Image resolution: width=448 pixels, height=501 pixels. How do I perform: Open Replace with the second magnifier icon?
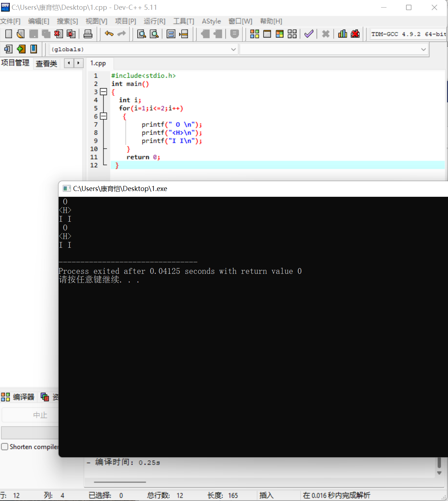(x=154, y=34)
